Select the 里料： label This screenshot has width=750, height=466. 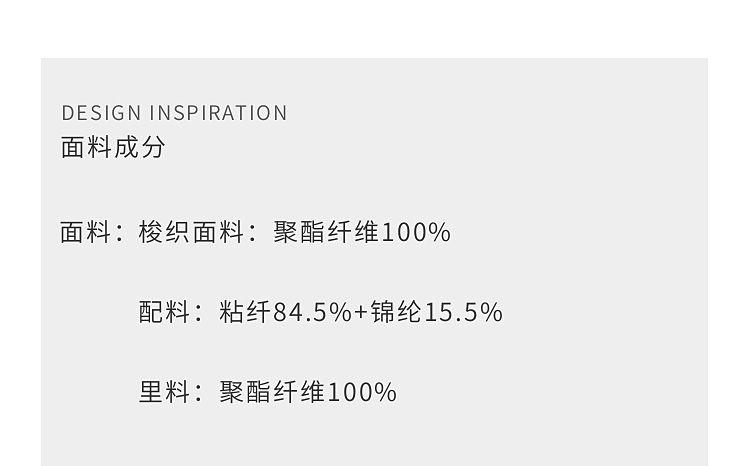click(170, 391)
